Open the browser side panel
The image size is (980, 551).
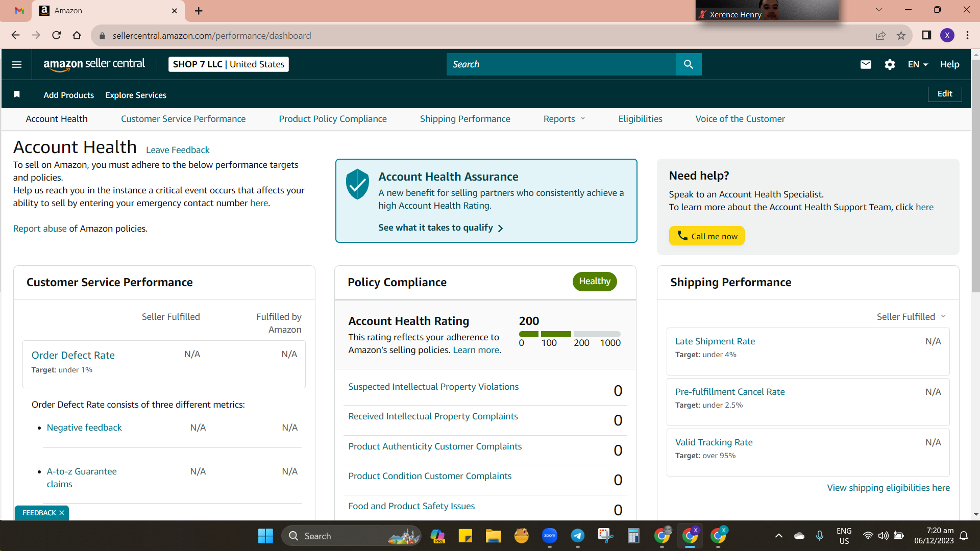click(926, 35)
